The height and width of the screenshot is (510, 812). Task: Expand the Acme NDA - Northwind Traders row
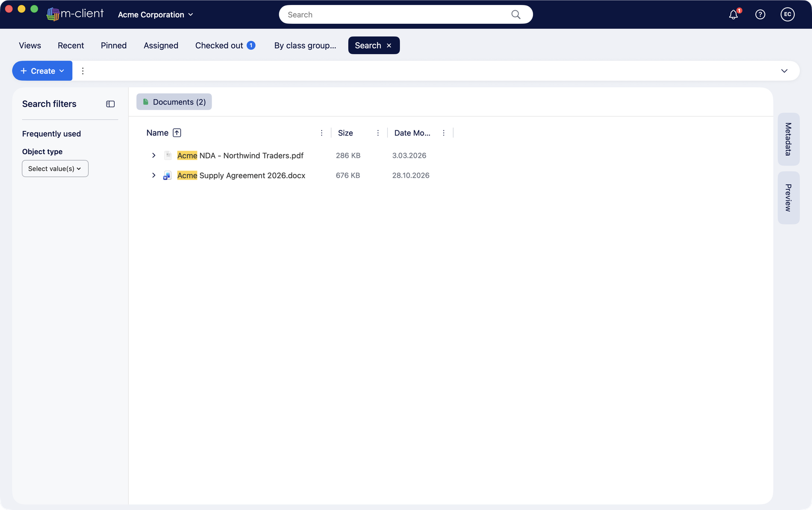[x=154, y=155]
